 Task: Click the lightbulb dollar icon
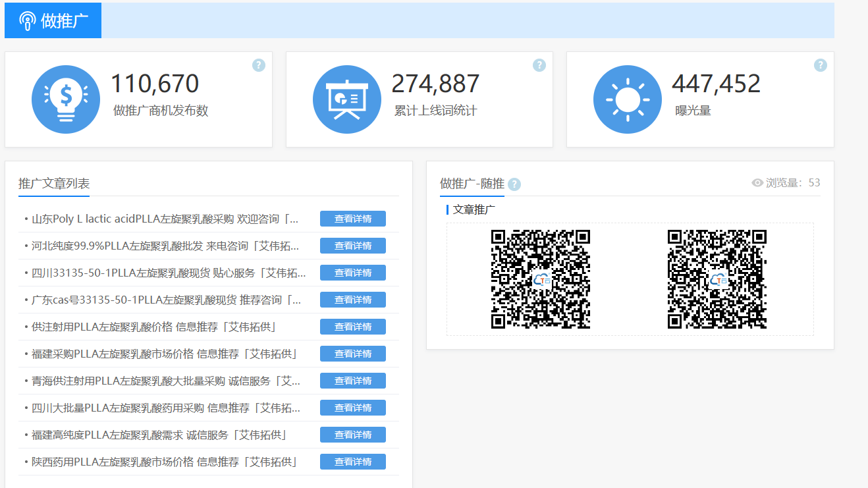[66, 99]
